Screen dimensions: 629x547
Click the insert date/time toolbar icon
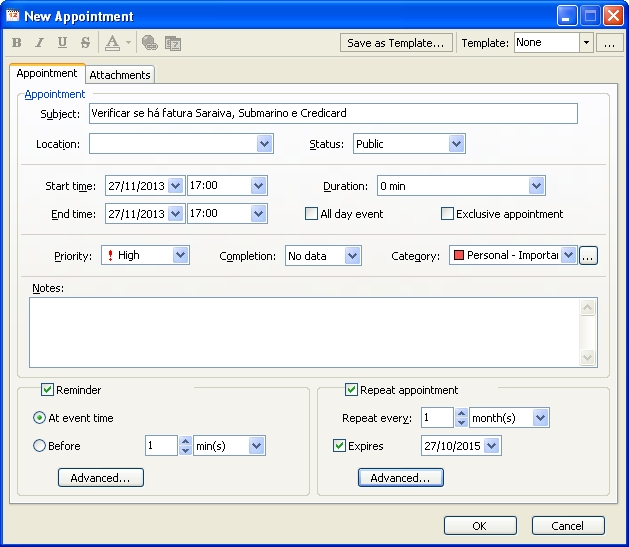pos(173,43)
